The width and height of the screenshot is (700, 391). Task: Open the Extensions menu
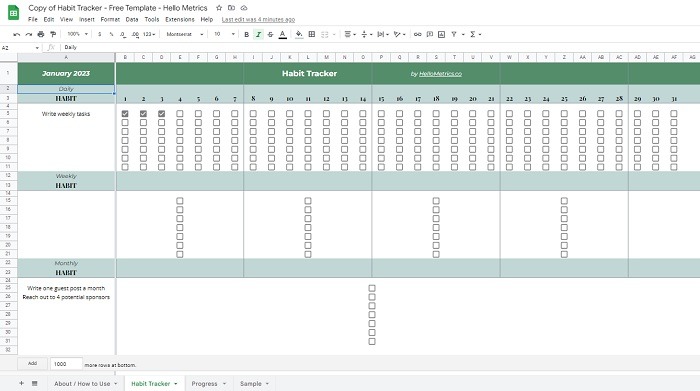point(179,20)
